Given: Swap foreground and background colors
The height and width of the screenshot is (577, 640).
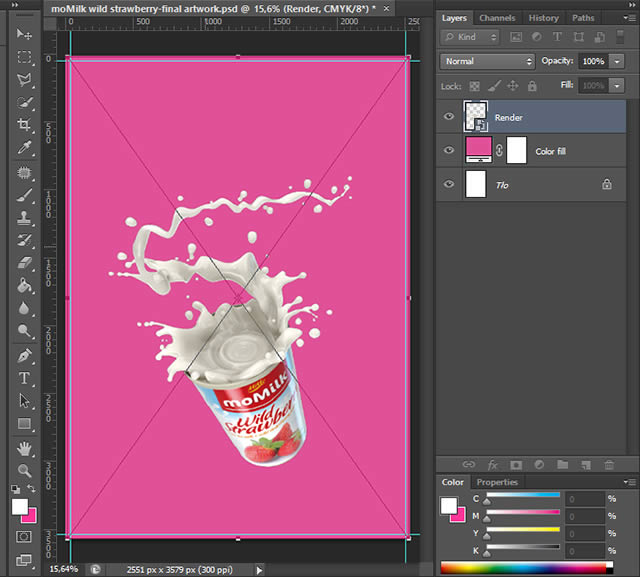Looking at the screenshot, I should 31,488.
